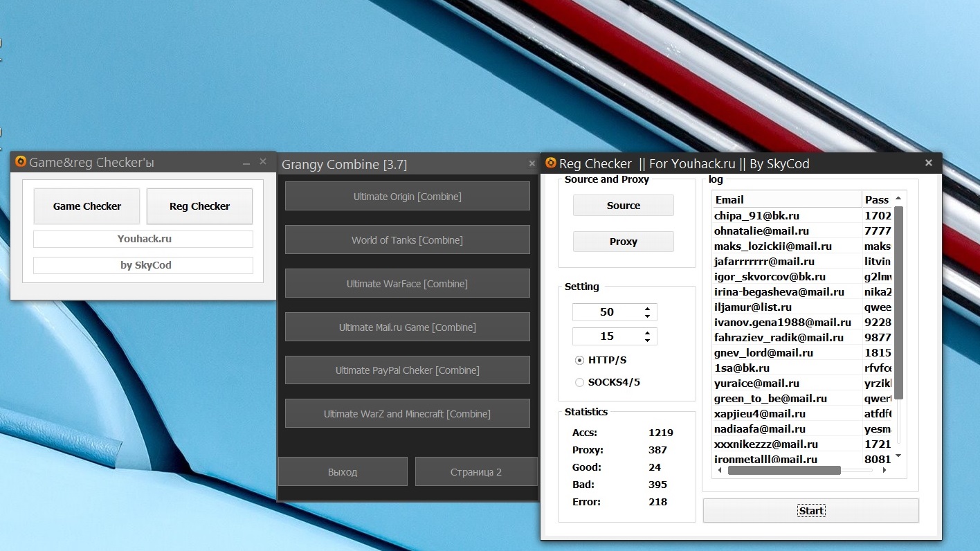The image size is (980, 551).
Task: Increase the 15 setting value
Action: coord(647,333)
